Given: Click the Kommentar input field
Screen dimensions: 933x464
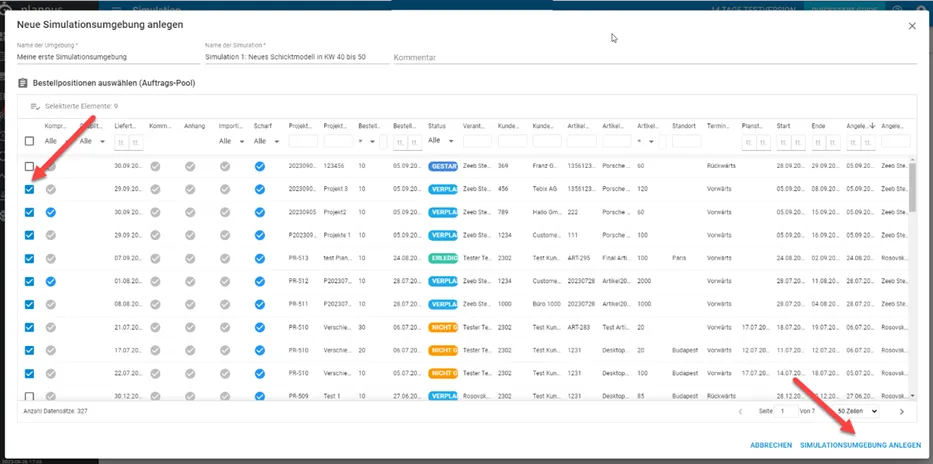Looking at the screenshot, I should click(x=655, y=58).
